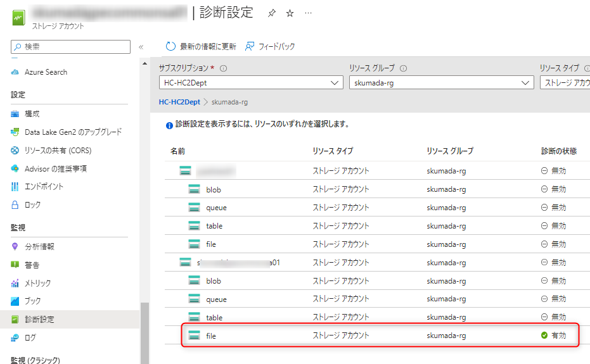Open 分析情報 sidebar entry
Viewport: 590px width, 364px height.
pos(39,247)
